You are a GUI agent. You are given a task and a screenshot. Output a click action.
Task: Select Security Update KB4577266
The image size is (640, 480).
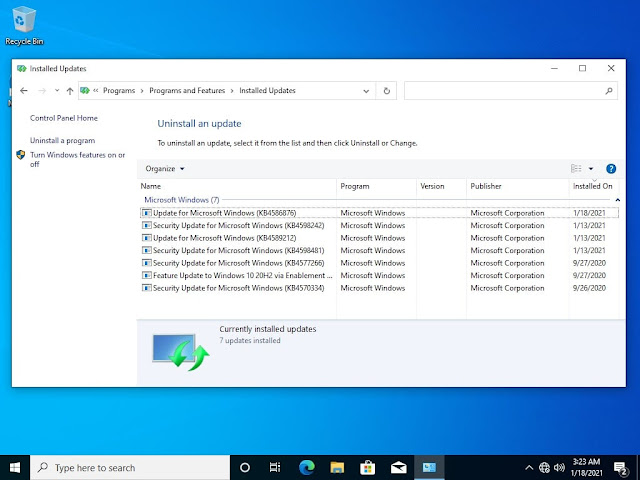[x=379, y=263]
